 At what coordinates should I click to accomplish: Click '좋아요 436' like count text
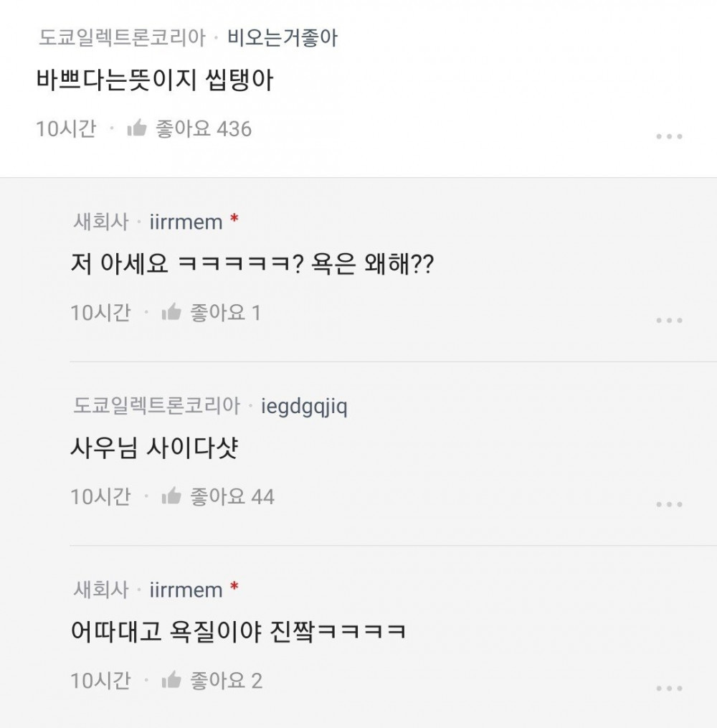pyautogui.click(x=204, y=129)
